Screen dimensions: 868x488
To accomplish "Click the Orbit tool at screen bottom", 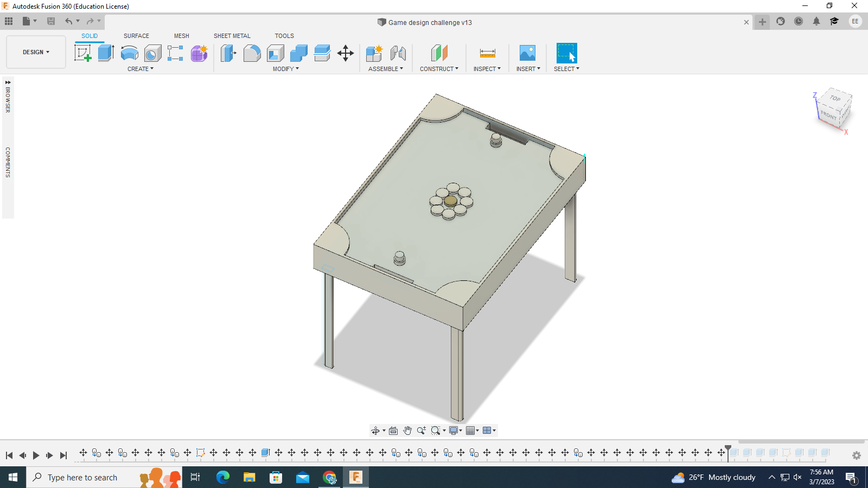I will 376,430.
